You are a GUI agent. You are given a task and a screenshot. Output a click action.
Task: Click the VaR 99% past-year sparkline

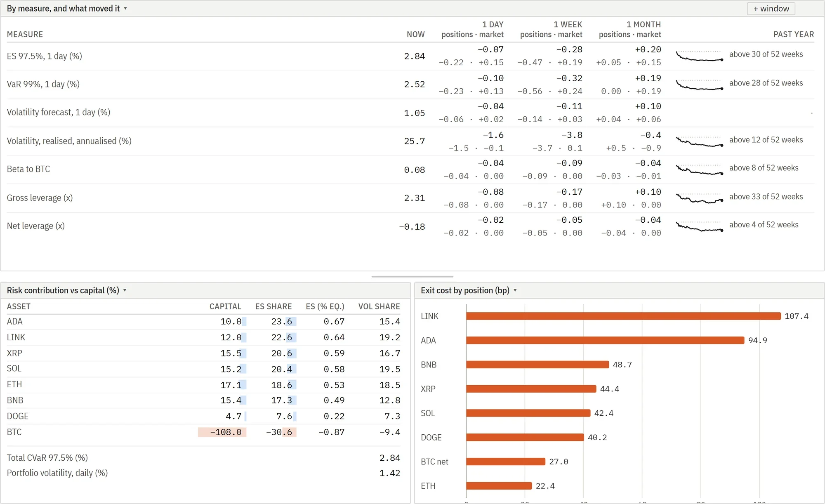[700, 85]
